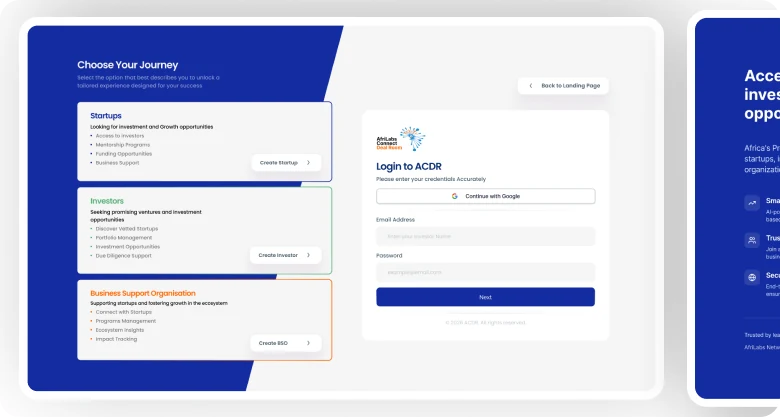The height and width of the screenshot is (417, 780).
Task: Click the Create BSO button
Action: point(286,343)
